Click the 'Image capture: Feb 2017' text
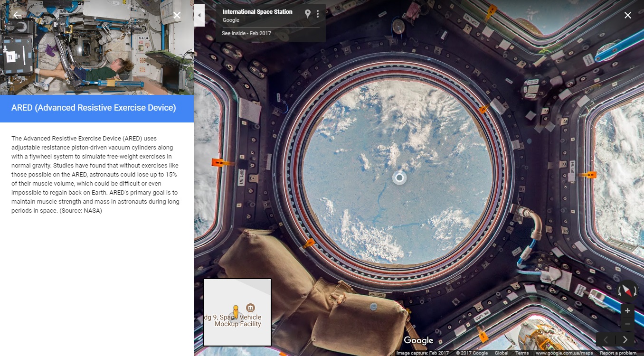Viewport: 644px width, 356px height. point(423,353)
